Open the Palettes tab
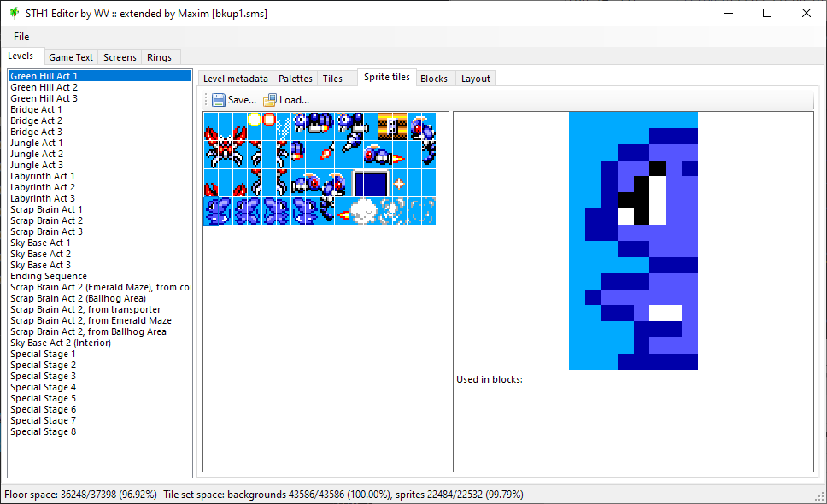This screenshot has height=504, width=827. 296,79
